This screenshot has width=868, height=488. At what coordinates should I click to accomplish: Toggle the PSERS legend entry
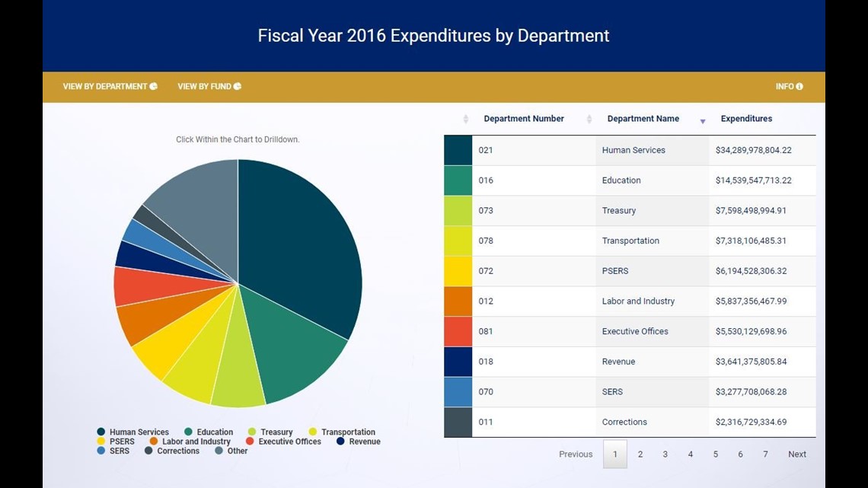click(x=116, y=442)
